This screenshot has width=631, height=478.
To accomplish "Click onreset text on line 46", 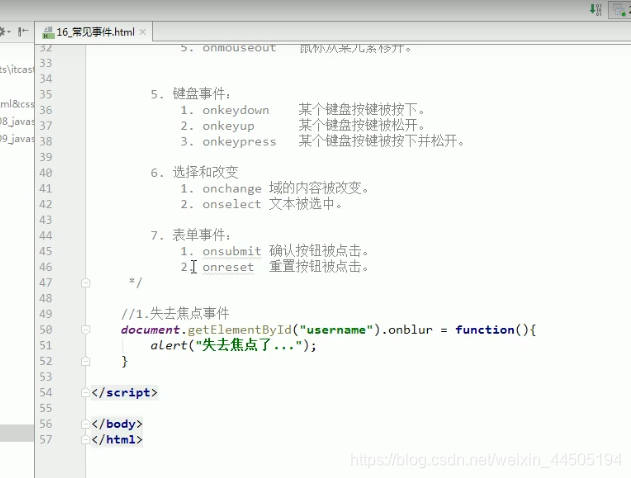I will coord(228,267).
